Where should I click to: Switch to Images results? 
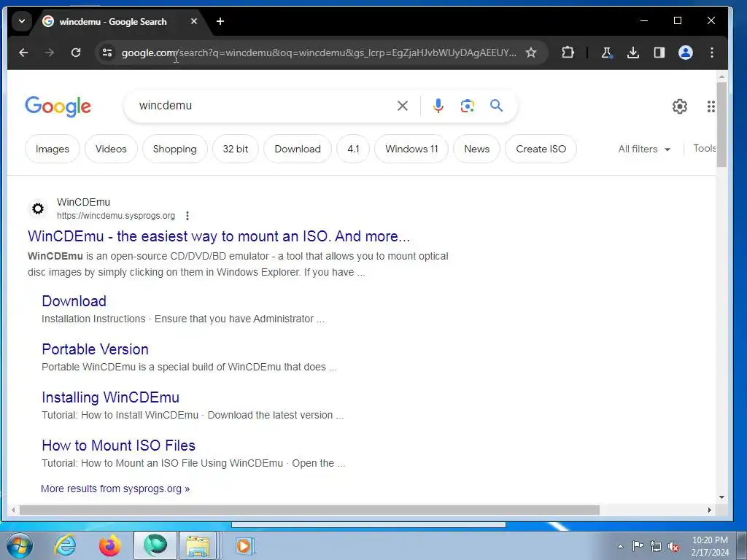[x=53, y=149]
